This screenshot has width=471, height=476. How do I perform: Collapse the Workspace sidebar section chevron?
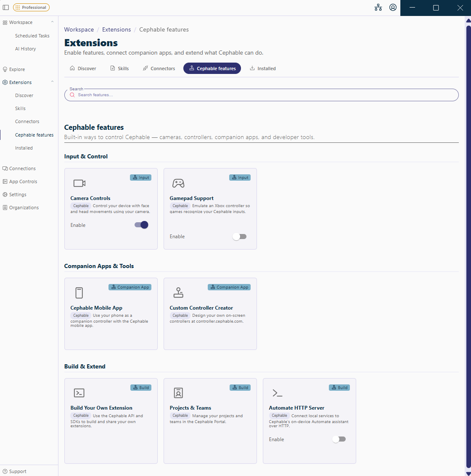tap(52, 22)
